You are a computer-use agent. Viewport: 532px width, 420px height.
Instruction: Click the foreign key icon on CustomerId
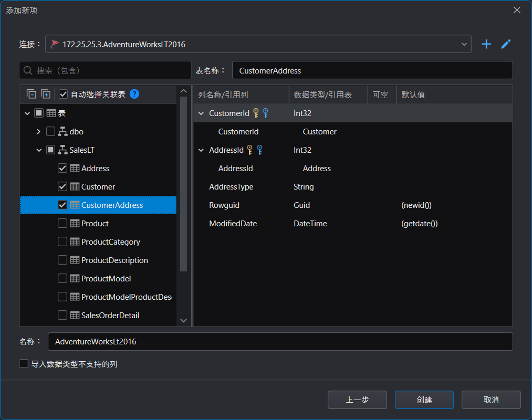point(265,113)
